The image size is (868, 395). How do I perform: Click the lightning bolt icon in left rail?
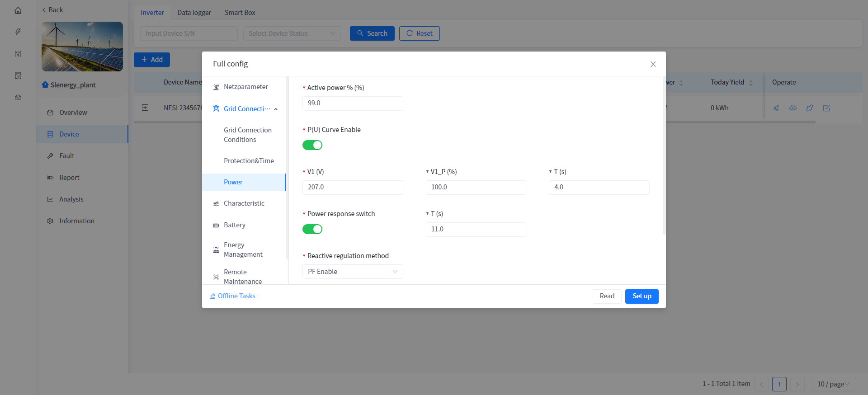pyautogui.click(x=18, y=32)
